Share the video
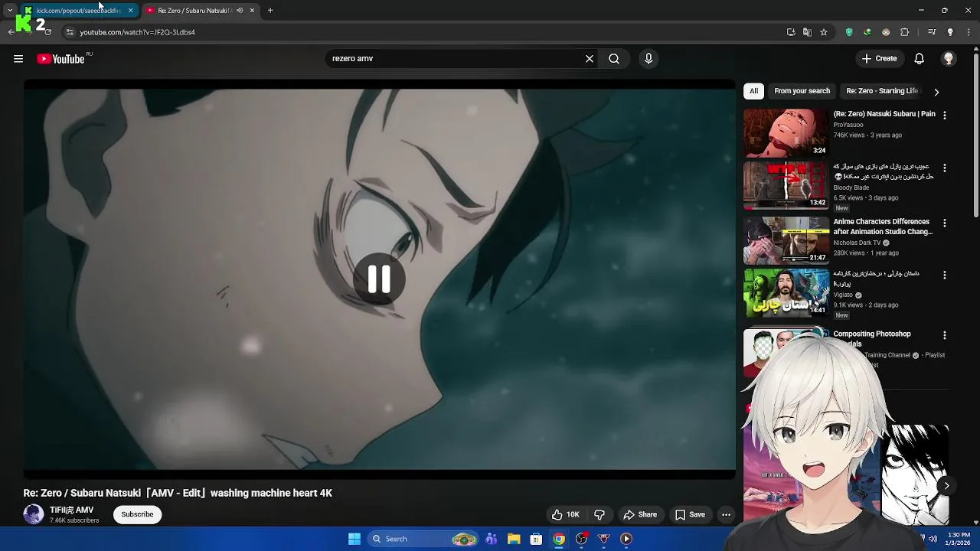Image resolution: width=980 pixels, height=551 pixels. point(640,514)
